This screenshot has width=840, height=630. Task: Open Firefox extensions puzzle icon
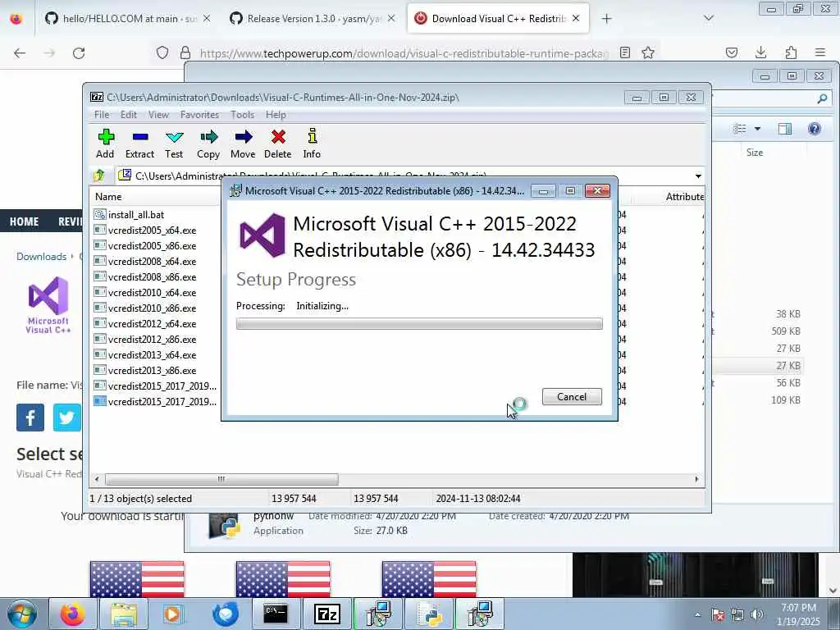pyautogui.click(x=791, y=52)
